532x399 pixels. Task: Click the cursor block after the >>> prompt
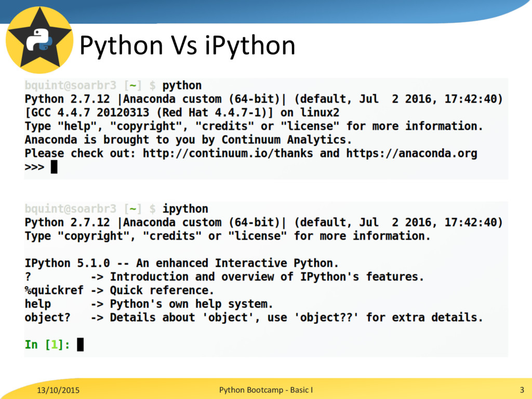pos(54,167)
